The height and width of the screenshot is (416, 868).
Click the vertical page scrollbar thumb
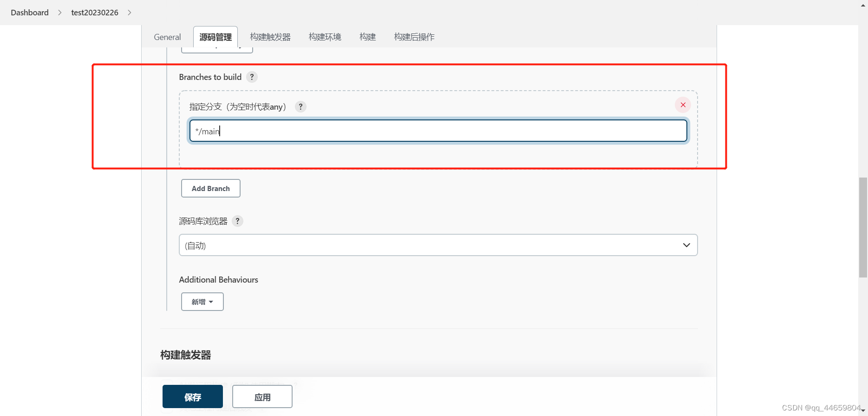click(863, 227)
